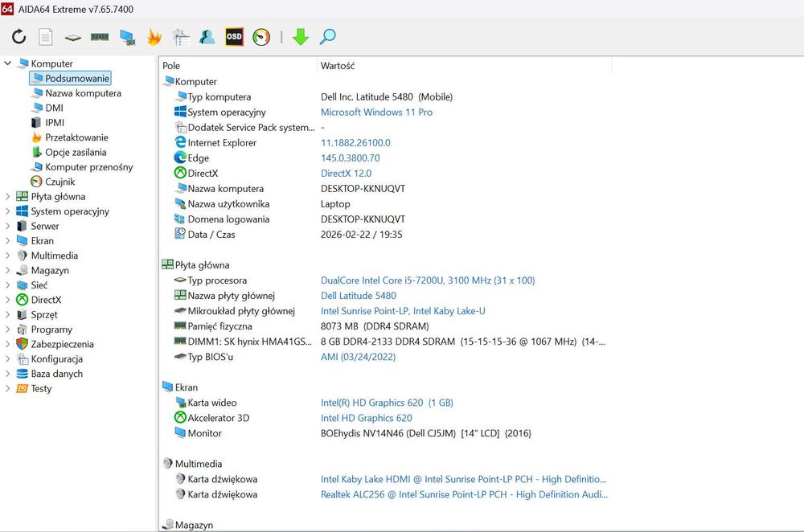Open the OSD panel icon
804x532 pixels.
coord(234,37)
